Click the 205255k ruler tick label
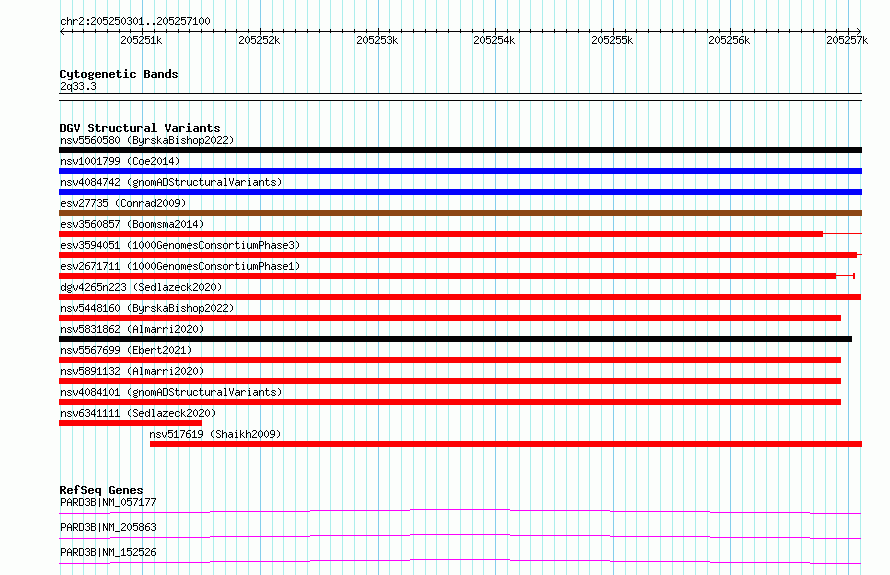Viewport: 890px width, 575px height. (x=612, y=40)
